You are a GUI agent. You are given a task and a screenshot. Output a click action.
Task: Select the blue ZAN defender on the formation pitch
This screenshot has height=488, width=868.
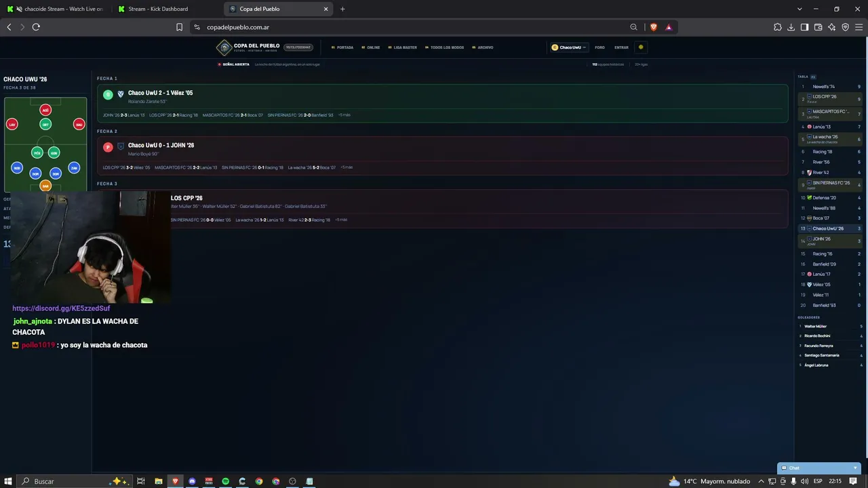point(74,167)
